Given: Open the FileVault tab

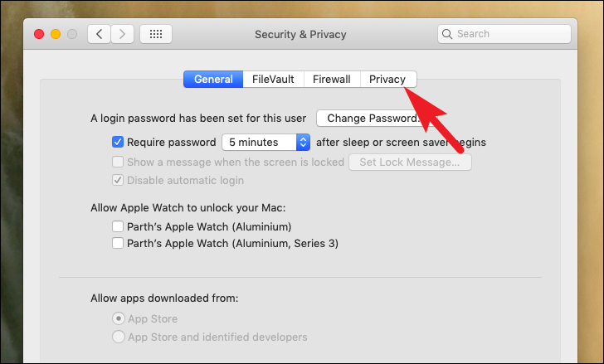Looking at the screenshot, I should click(x=273, y=80).
